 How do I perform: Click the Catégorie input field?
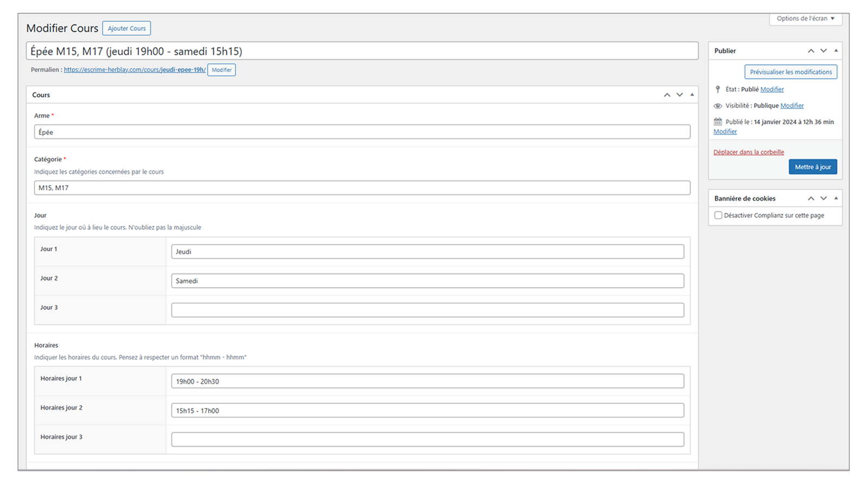click(362, 188)
